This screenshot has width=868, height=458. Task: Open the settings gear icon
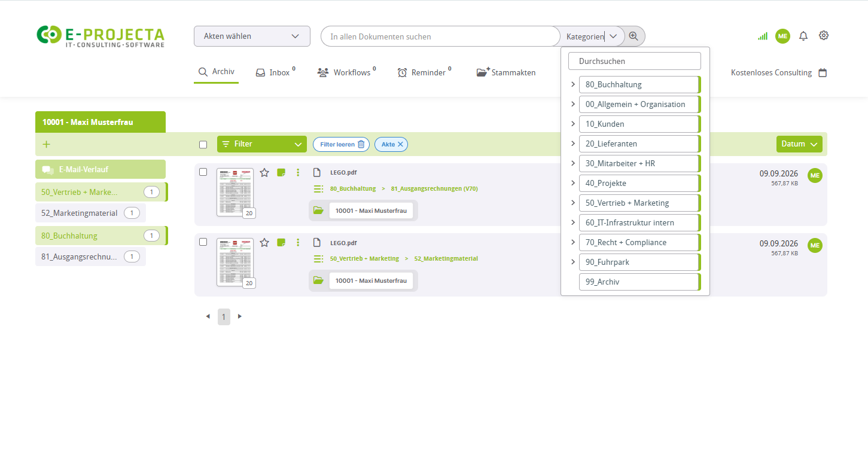point(824,36)
